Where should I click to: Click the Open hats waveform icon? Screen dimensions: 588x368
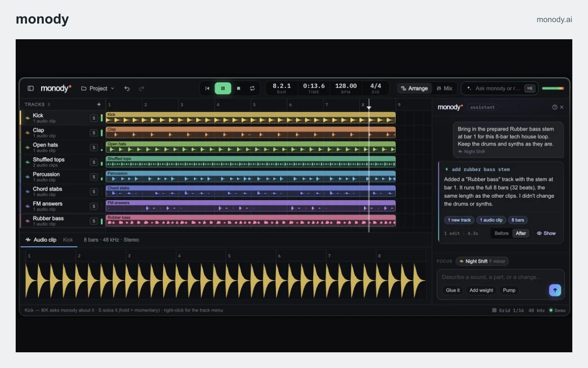point(27,147)
